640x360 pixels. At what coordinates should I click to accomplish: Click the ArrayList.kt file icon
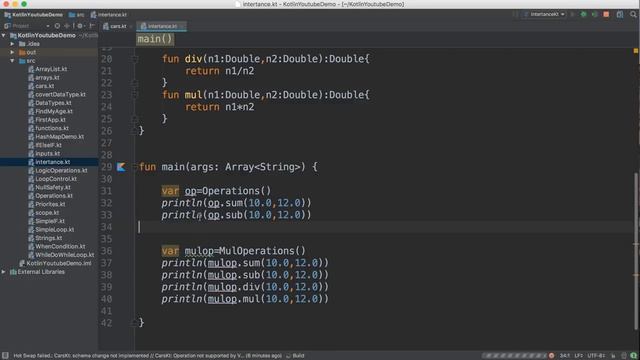click(x=31, y=69)
